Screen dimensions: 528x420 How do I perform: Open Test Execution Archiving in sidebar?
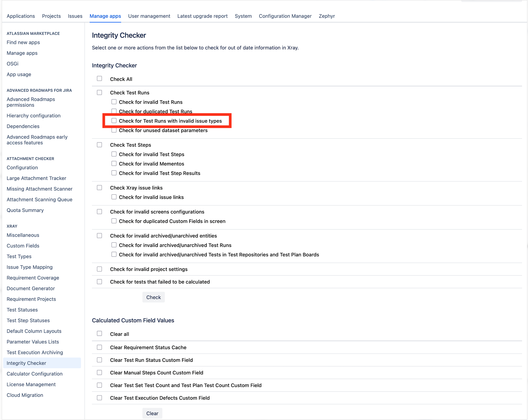pos(35,352)
